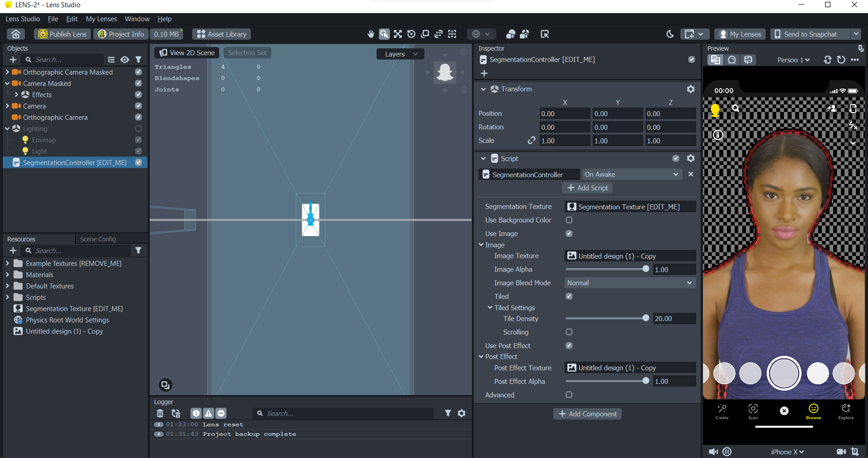Switch to the Scene Config tab
This screenshot has height=458, width=868.
pos(97,239)
